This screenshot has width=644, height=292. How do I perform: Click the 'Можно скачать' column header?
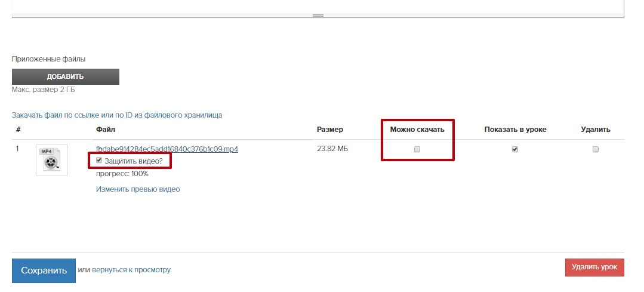[x=417, y=130]
